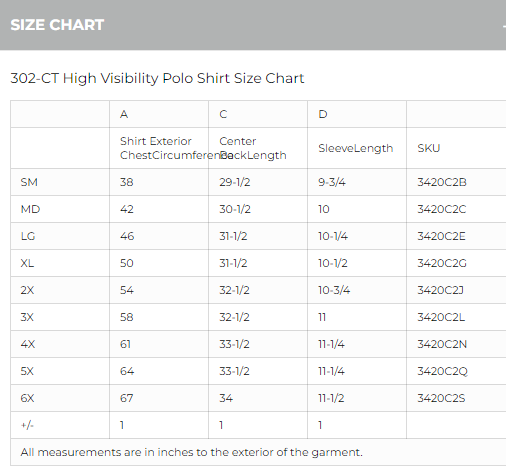Click the Shirt Exterior Chest Circumference header
Image resolution: width=506 pixels, height=469 pixels.
(x=159, y=148)
